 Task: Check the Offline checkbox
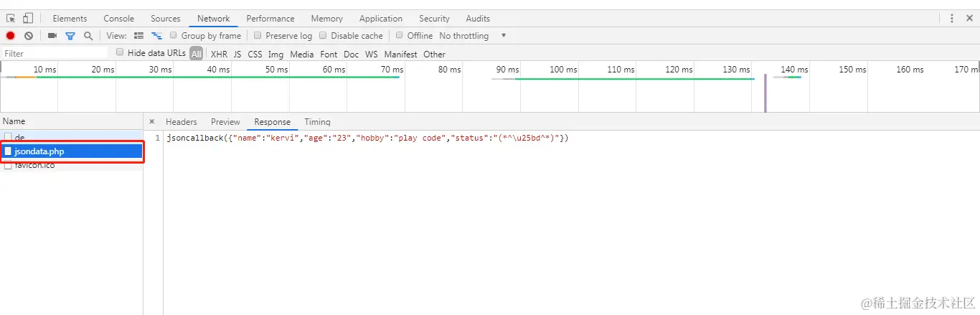pos(400,35)
